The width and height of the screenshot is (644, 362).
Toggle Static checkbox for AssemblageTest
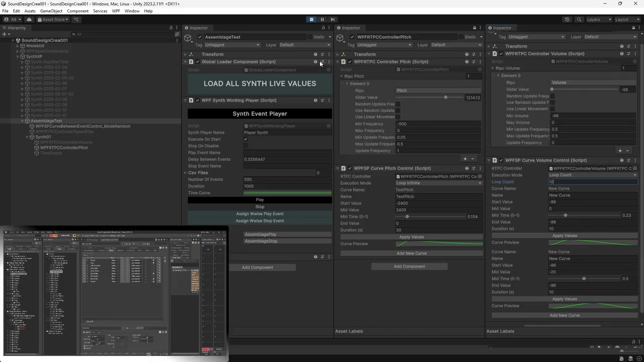pos(309,37)
